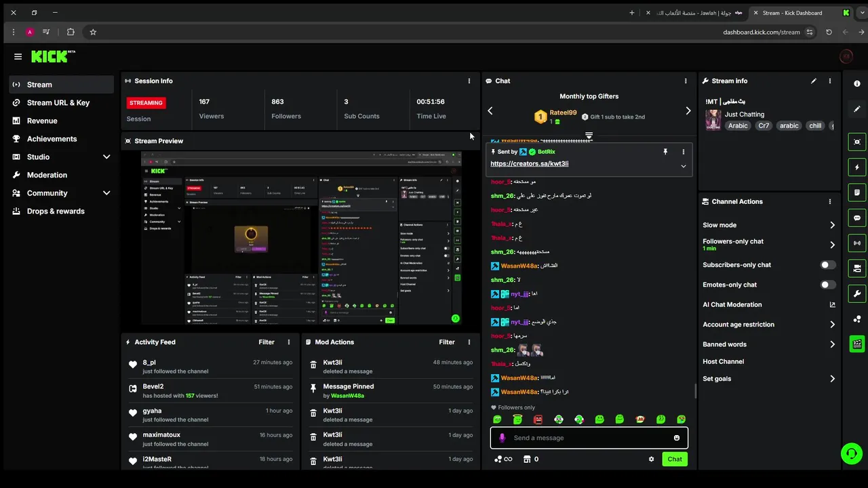
Task: Open the emoji picker in the message box
Action: pyautogui.click(x=677, y=438)
